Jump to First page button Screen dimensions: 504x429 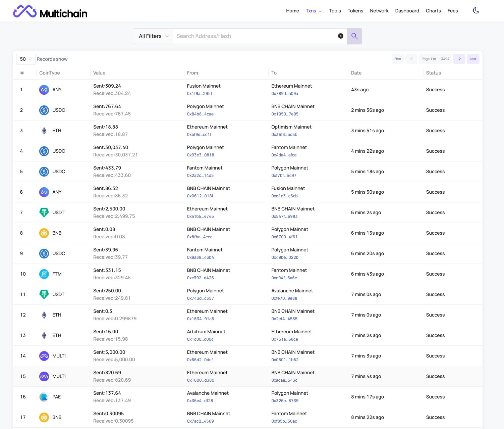click(398, 59)
